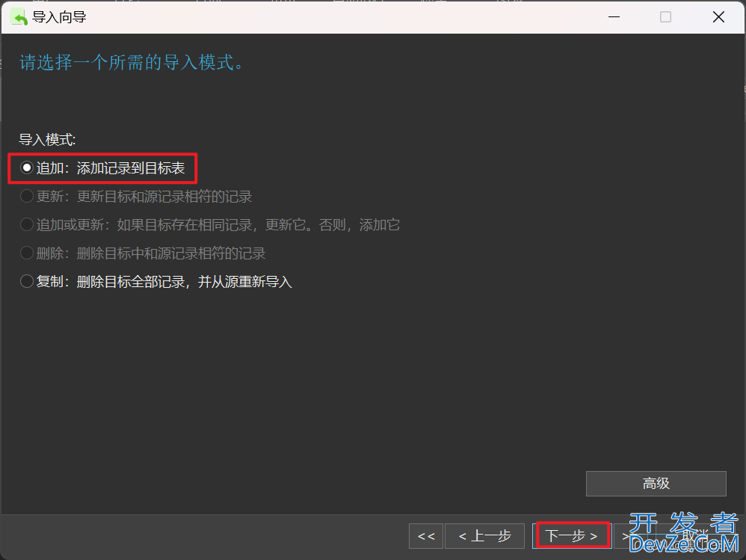The width and height of the screenshot is (746, 560).
Task: Go forward with the 下一步 button
Action: click(571, 536)
